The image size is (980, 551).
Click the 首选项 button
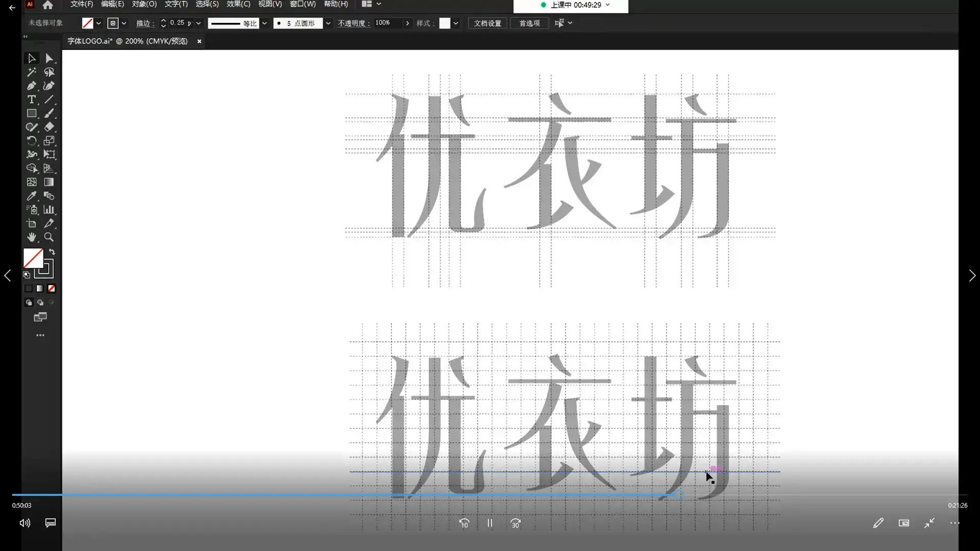pyautogui.click(x=529, y=23)
